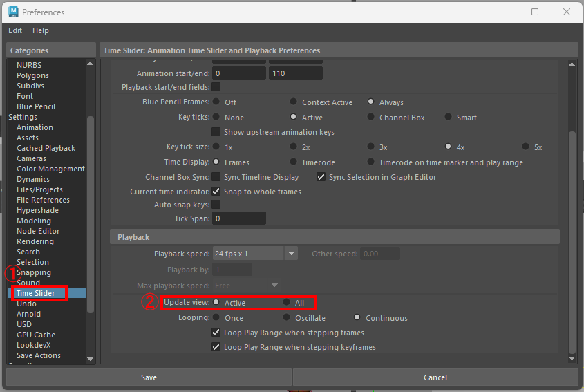
Task: Toggle Snap to whole frames checkbox
Action: (216, 192)
